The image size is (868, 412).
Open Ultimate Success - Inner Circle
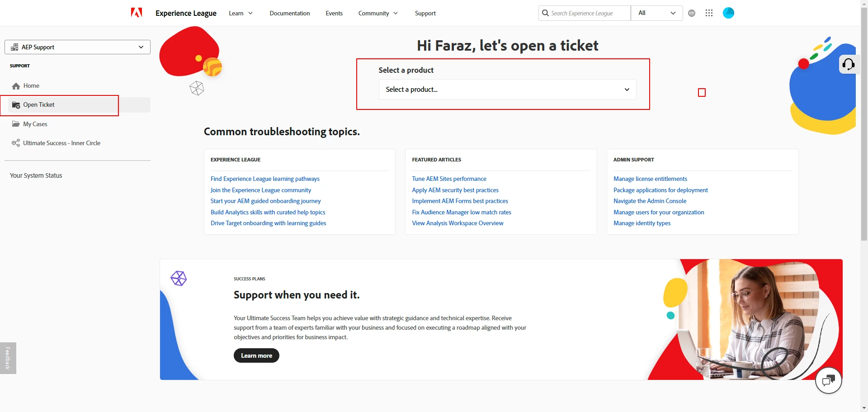coord(62,143)
